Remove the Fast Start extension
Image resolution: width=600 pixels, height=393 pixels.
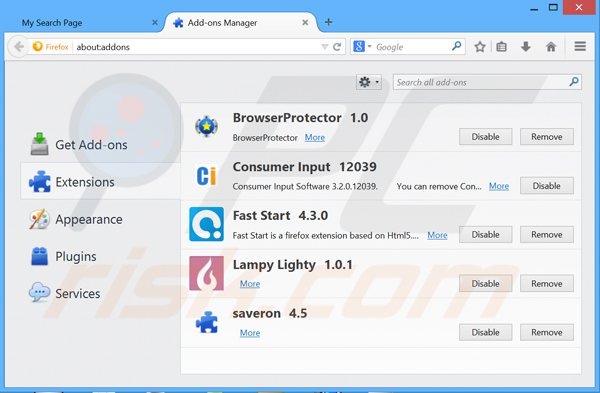point(547,235)
